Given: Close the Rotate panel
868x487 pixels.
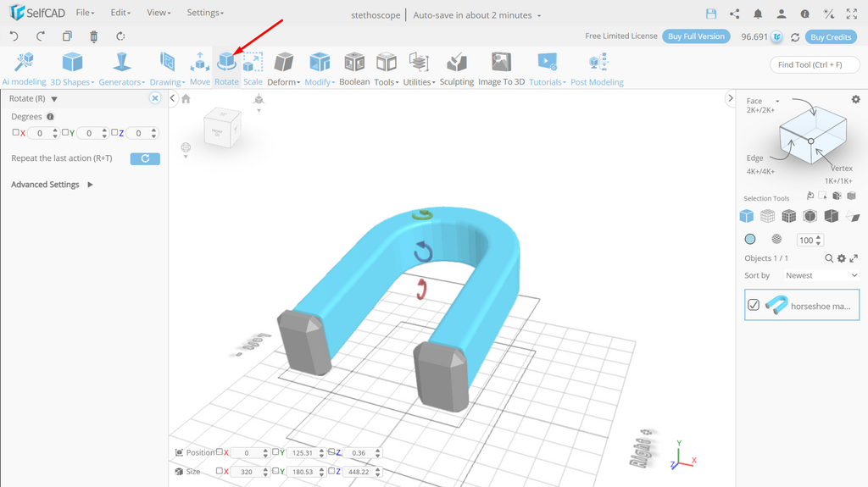Looking at the screenshot, I should 155,98.
